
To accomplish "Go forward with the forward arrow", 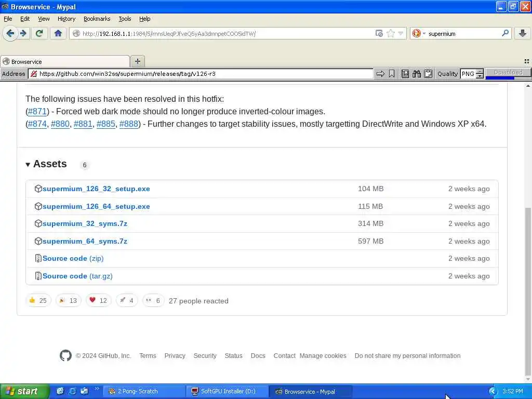I will point(23,33).
